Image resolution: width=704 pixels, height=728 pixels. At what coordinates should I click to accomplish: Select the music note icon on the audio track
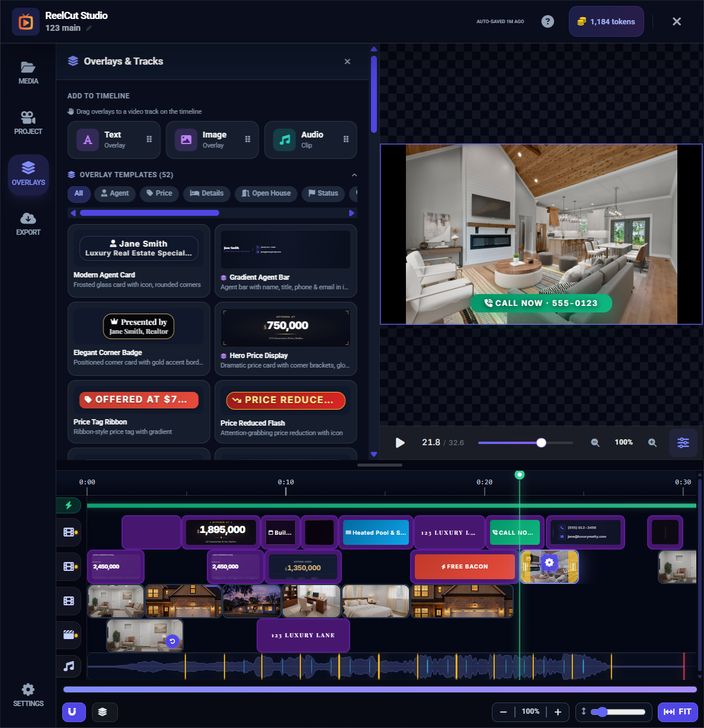pos(69,666)
